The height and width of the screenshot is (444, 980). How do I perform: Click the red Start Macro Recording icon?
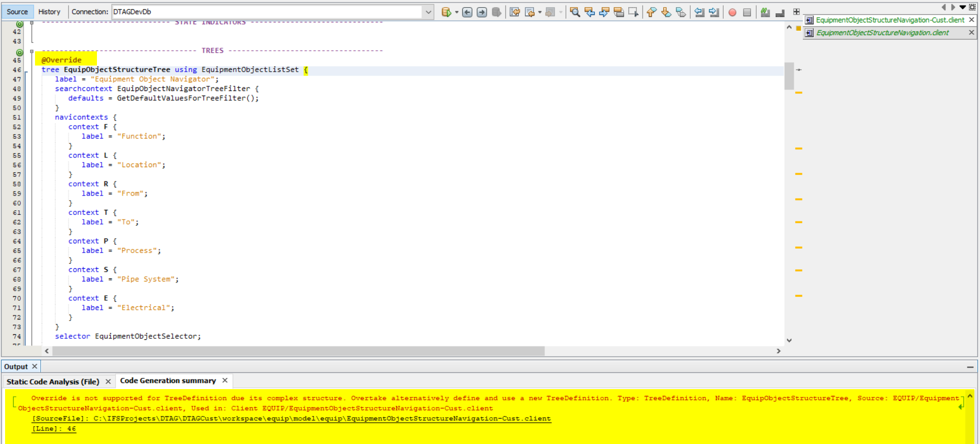tap(732, 12)
